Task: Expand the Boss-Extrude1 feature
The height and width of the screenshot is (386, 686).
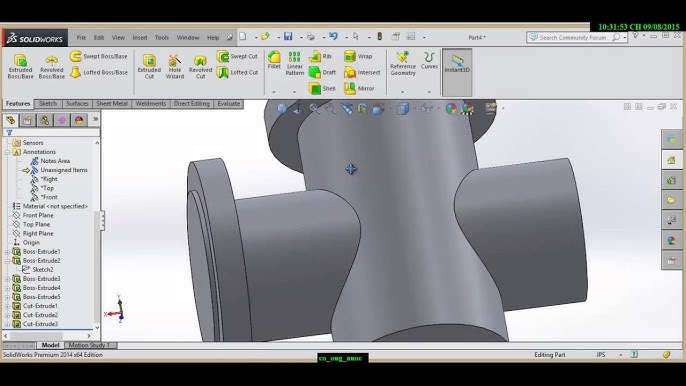Action: click(x=7, y=252)
